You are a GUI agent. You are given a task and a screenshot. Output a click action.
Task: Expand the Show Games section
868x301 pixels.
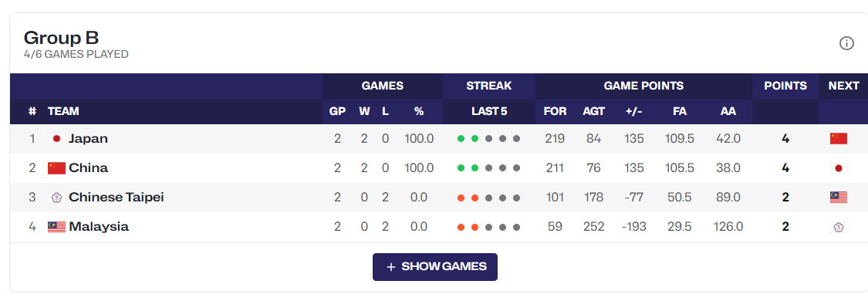(x=435, y=267)
